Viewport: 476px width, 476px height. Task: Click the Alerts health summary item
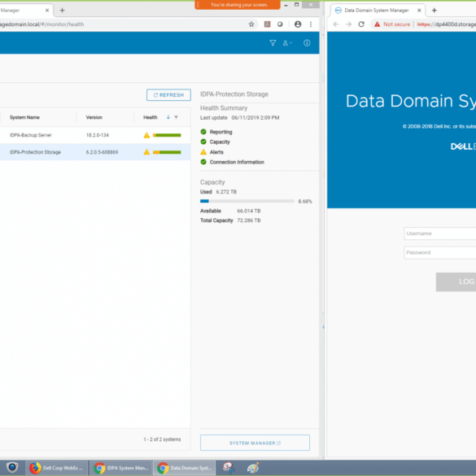pos(212,152)
